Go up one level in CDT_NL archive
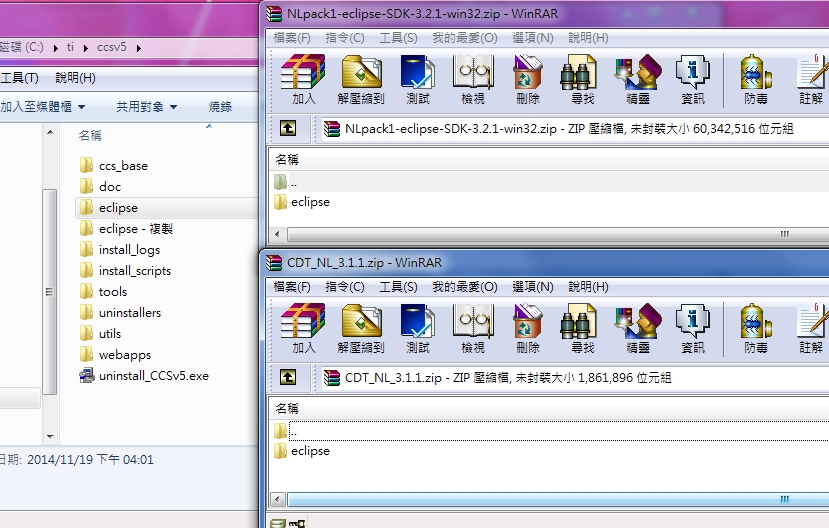Viewport: 829px width, 528px height. 288,377
